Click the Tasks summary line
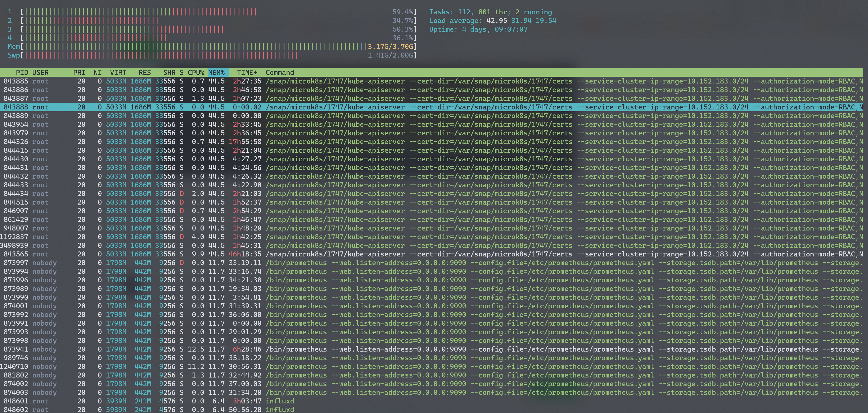This screenshot has width=868, height=413. click(x=491, y=12)
